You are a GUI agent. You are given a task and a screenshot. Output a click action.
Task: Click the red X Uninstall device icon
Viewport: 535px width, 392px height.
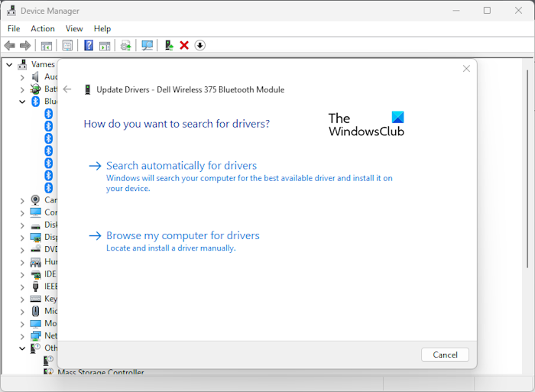click(184, 45)
